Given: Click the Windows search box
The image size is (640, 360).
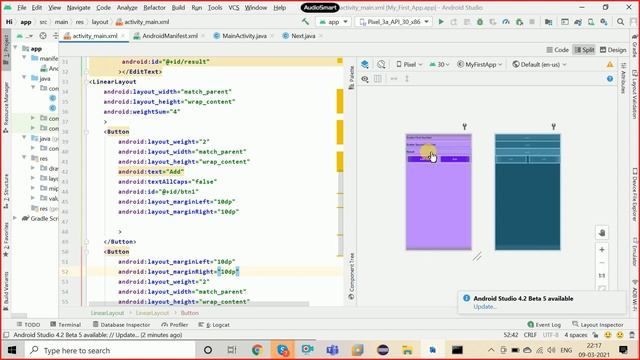Looking at the screenshot, I should click(x=110, y=350).
